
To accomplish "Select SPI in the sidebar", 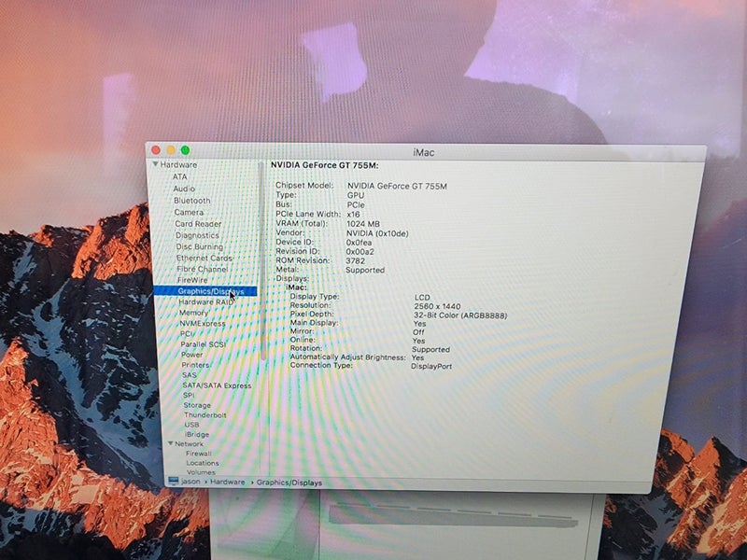I will tap(189, 395).
